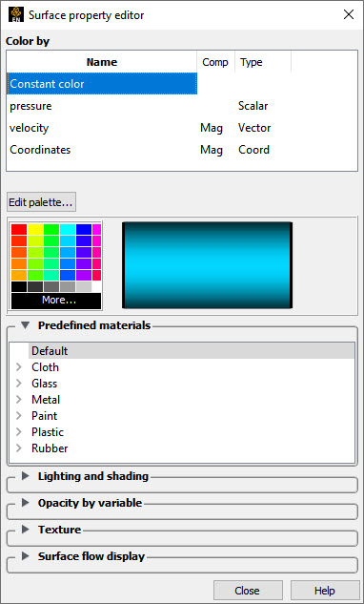This screenshot has height=604, width=364.
Task: Pick the pure magenta swatch in top row
Action: pyautogui.click(x=96, y=230)
